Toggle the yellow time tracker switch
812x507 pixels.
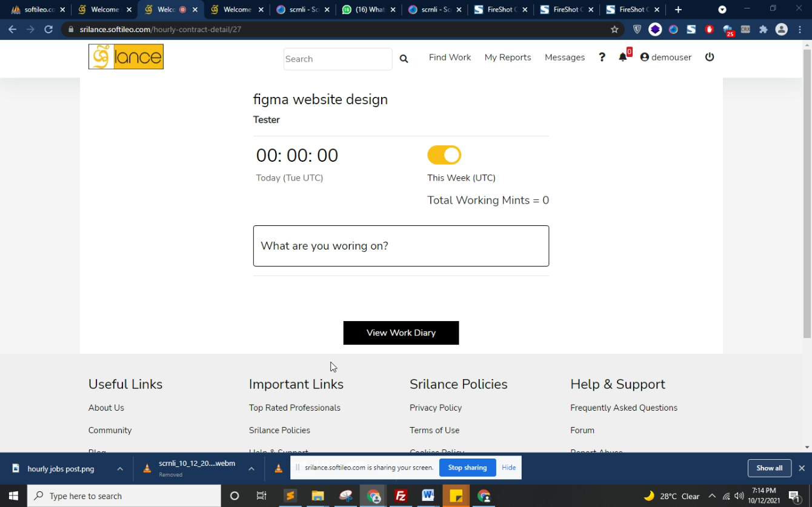[x=444, y=155]
